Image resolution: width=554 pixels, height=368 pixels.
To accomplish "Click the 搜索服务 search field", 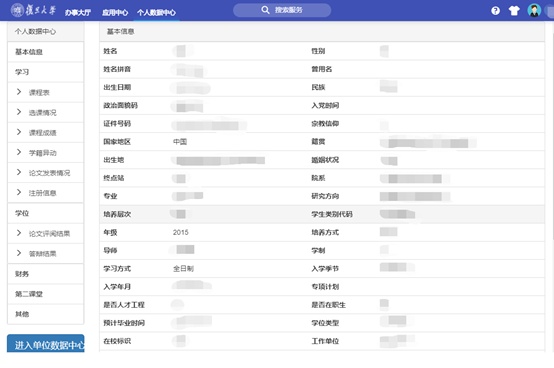I will [282, 10].
